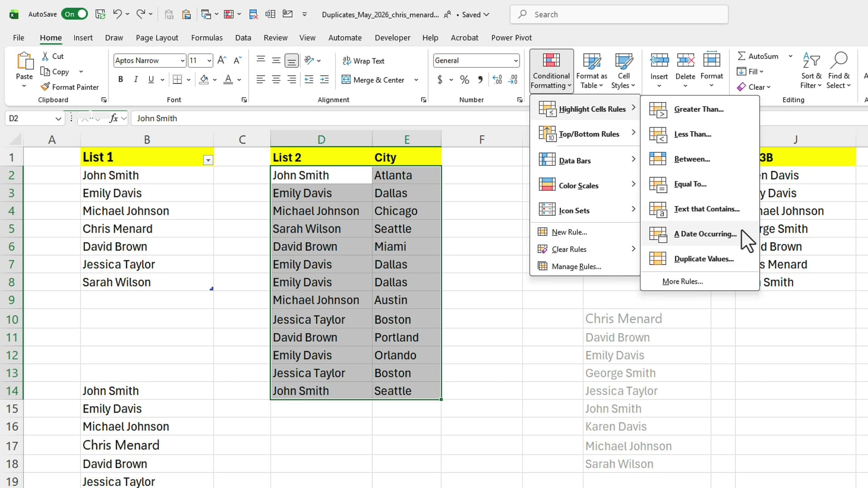Expand the Merge & Center dropdown arrow
Image resolution: width=868 pixels, height=488 pixels.
pos(416,80)
